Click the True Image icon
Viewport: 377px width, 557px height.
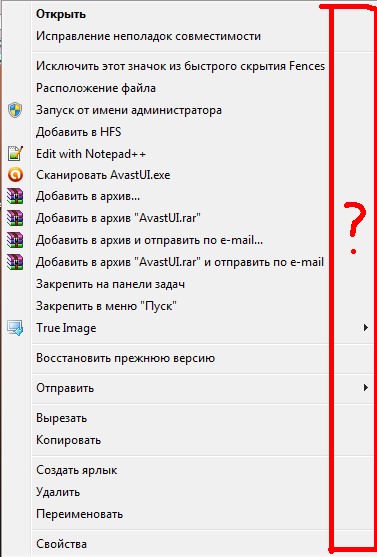(x=15, y=328)
